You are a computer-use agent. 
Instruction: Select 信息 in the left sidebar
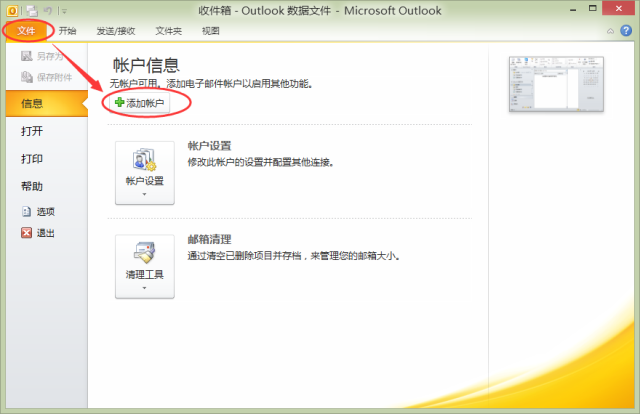tap(47, 104)
